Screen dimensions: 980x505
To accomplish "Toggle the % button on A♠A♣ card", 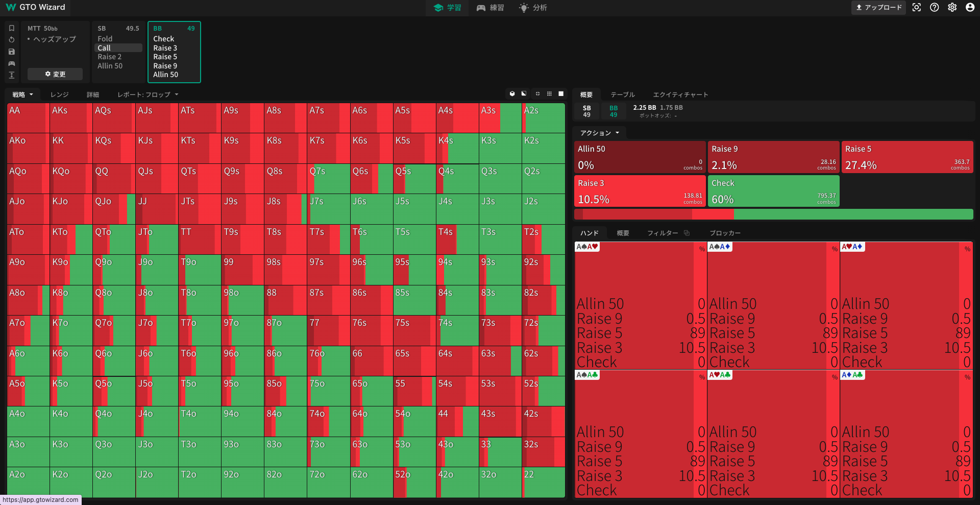I will click(x=702, y=377).
